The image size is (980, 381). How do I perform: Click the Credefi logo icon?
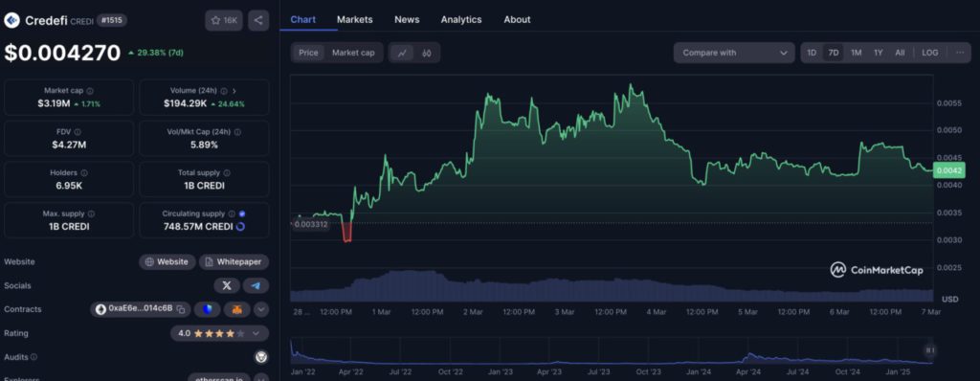coord(11,21)
